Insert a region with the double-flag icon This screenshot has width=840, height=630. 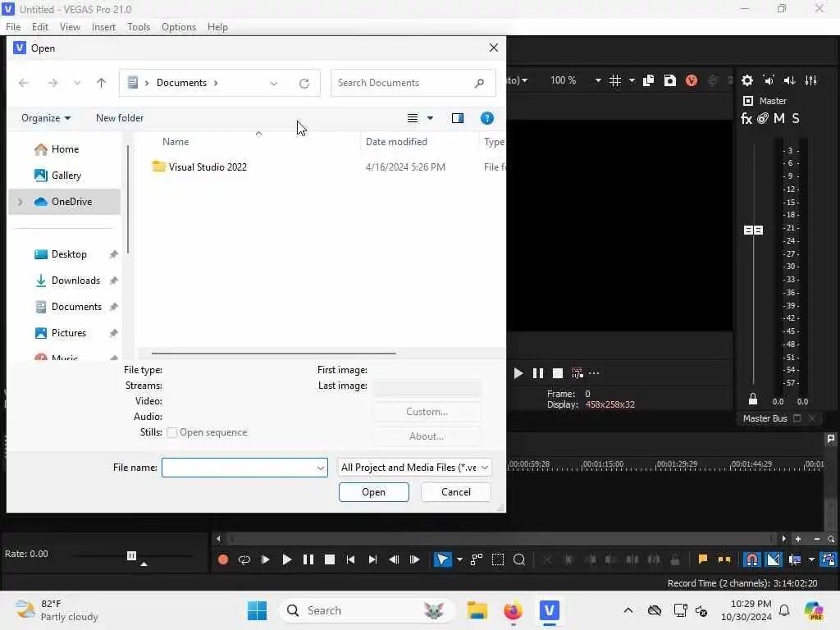[x=724, y=559]
